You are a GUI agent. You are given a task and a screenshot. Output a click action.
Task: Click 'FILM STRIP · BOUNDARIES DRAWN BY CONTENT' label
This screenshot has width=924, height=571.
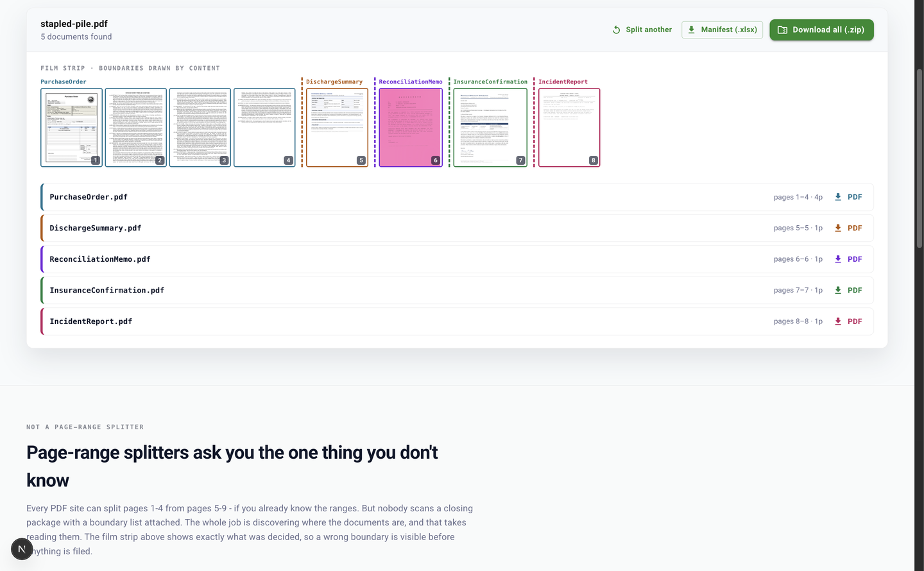click(130, 68)
